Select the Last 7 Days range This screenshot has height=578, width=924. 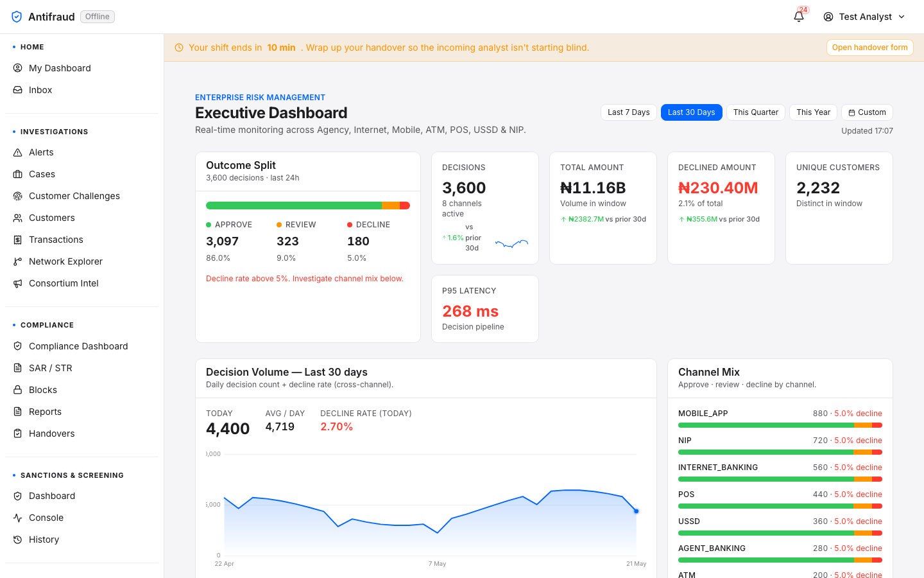(629, 112)
